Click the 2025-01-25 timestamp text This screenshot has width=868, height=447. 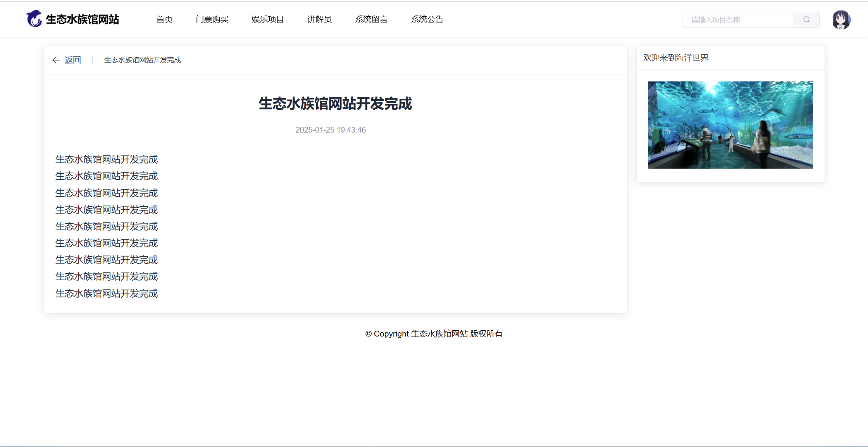tap(331, 130)
